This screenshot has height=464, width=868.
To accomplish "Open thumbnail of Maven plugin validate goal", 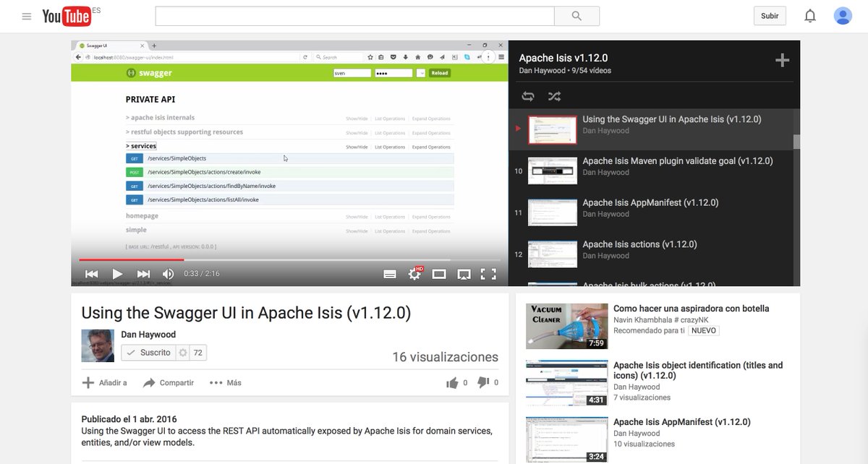I will [553, 171].
